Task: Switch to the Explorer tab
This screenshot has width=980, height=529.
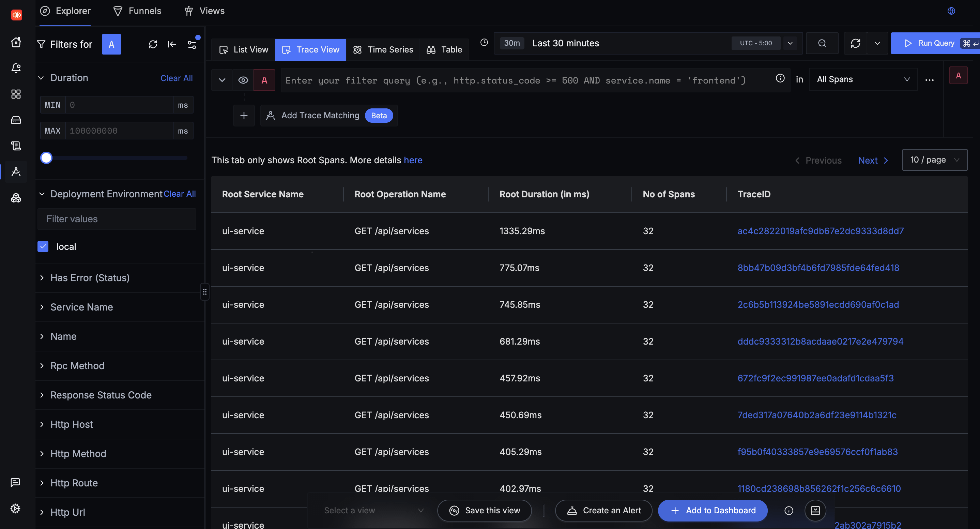Action: click(x=65, y=11)
